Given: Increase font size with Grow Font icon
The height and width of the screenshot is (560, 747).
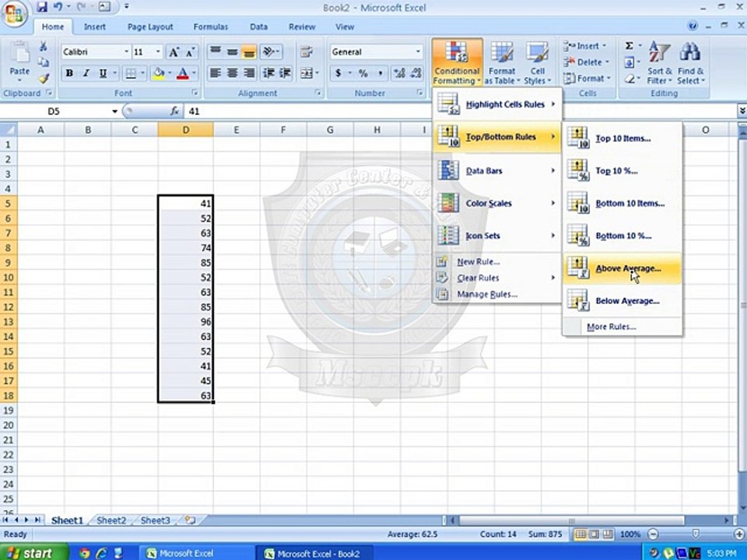Looking at the screenshot, I should pyautogui.click(x=174, y=52).
